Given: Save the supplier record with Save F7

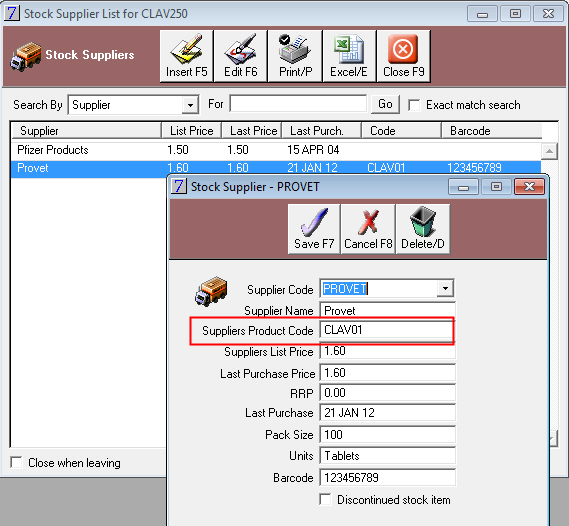Looking at the screenshot, I should click(x=314, y=229).
